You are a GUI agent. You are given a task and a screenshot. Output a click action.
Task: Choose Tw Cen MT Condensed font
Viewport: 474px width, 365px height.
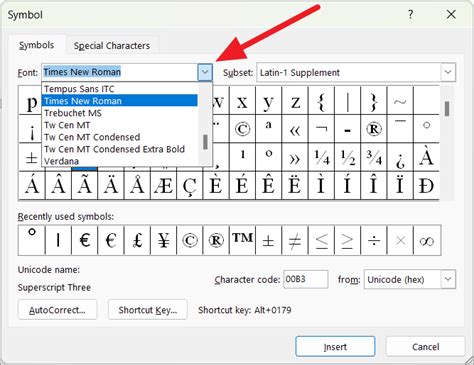(x=120, y=137)
